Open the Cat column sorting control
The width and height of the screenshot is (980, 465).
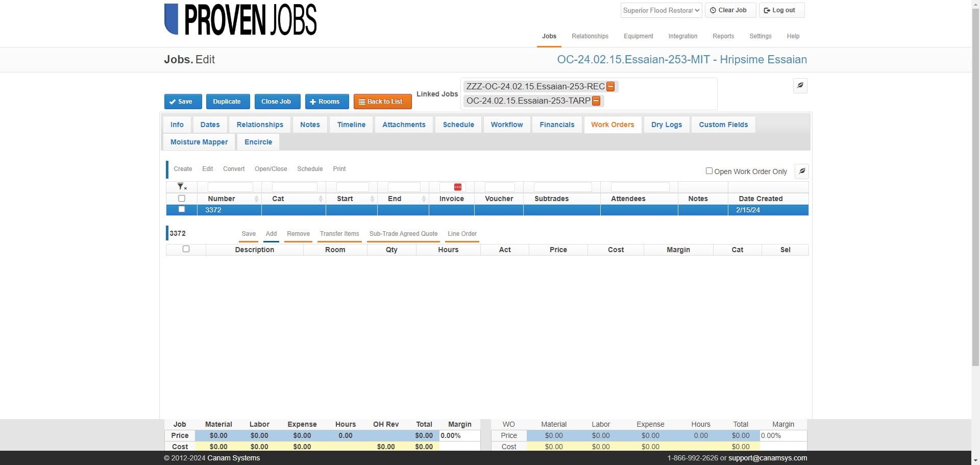click(321, 199)
